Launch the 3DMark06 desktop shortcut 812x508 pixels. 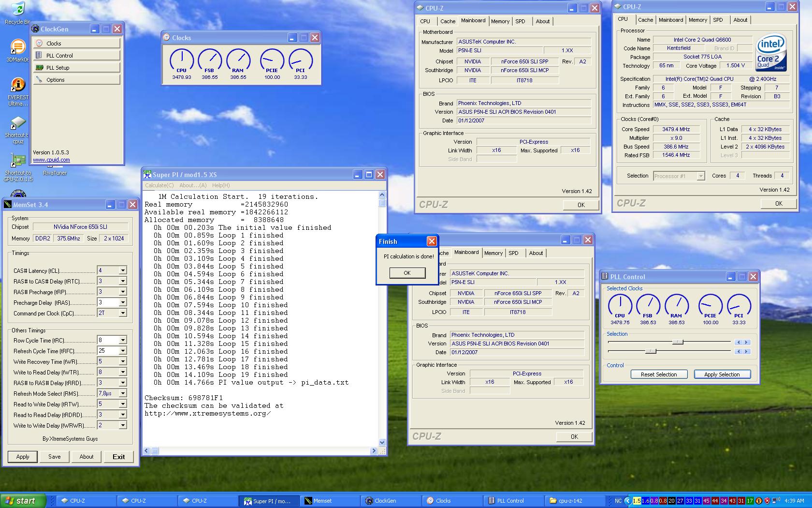(17, 51)
